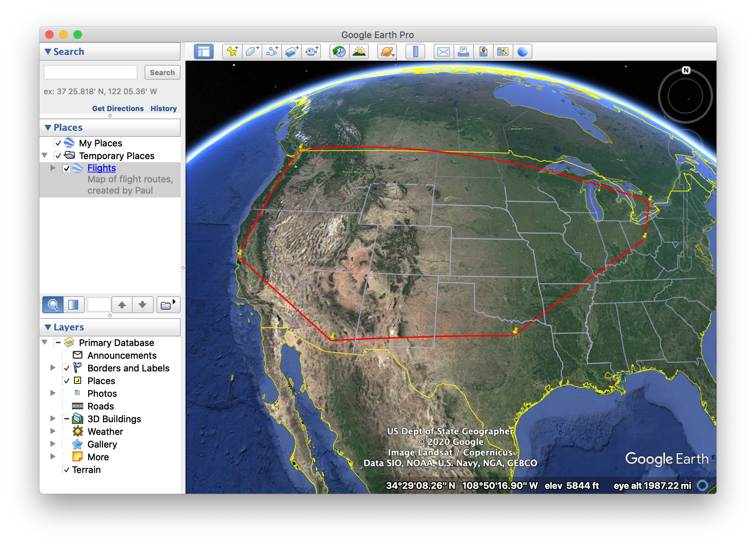Expand the Flights folder disclosure triangle
The height and width of the screenshot is (546, 756).
pyautogui.click(x=52, y=168)
